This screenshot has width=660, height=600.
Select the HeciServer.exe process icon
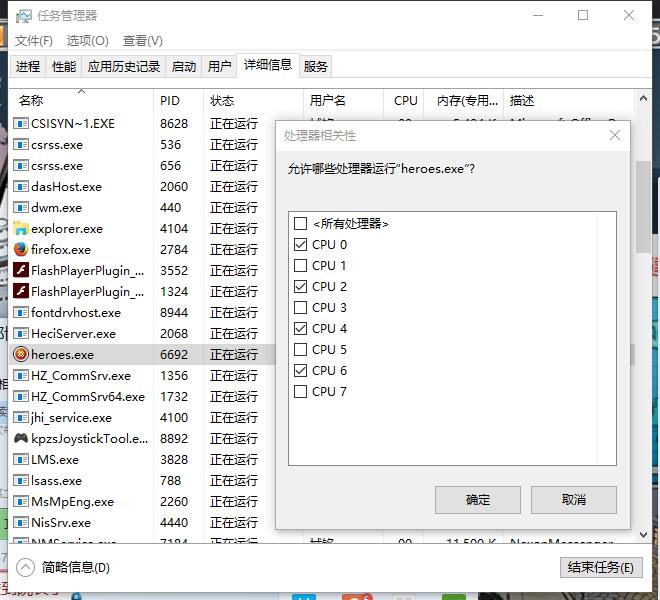click(21, 333)
